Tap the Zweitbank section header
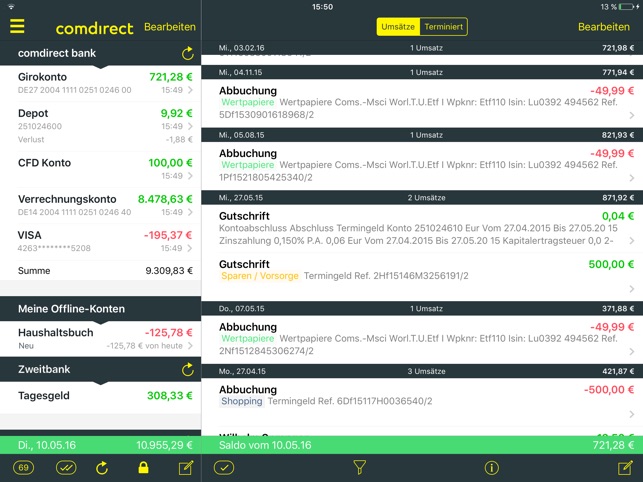Viewport: 643px width, 482px height. click(x=100, y=369)
